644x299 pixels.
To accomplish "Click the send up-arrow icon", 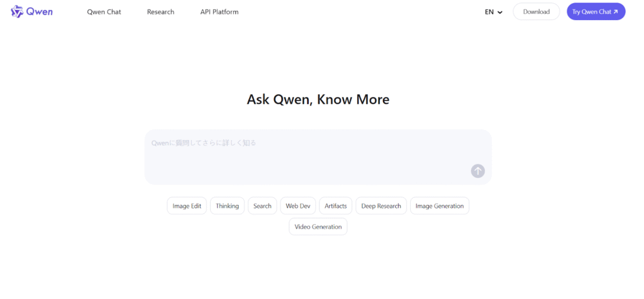I will [x=477, y=171].
